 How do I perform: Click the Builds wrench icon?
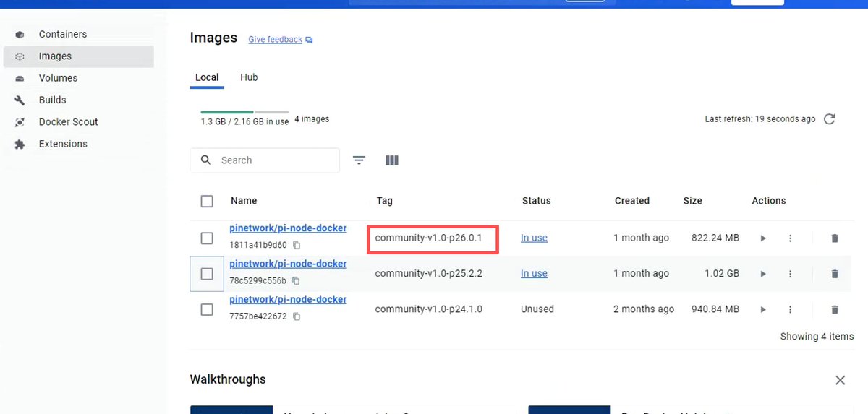tap(20, 100)
